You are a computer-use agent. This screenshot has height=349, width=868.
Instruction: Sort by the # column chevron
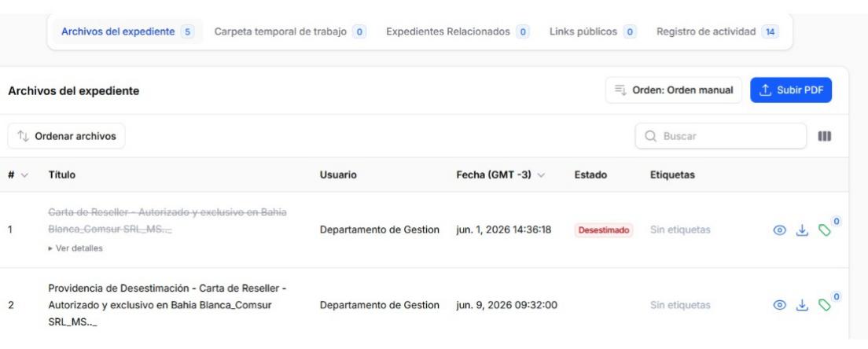pos(24,175)
